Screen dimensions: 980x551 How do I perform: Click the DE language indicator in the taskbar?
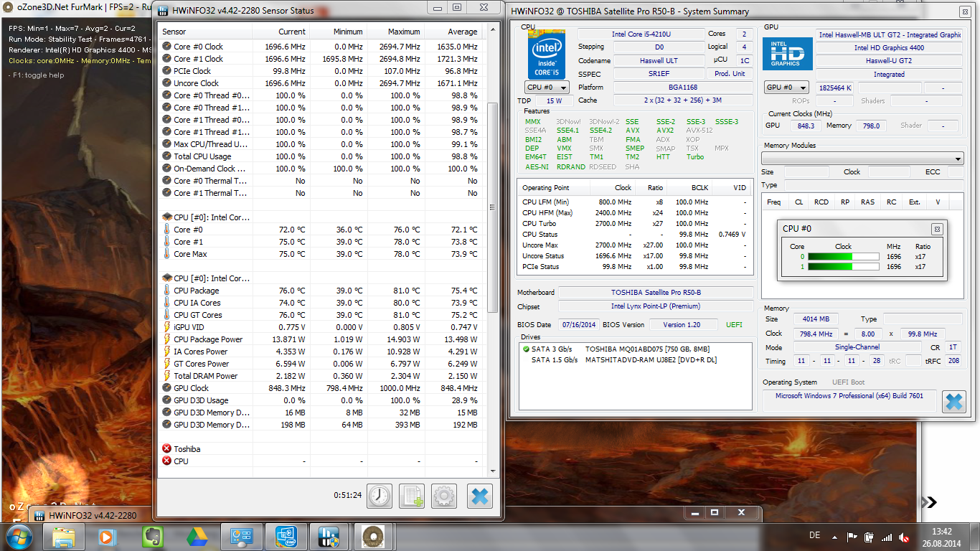[x=814, y=536]
